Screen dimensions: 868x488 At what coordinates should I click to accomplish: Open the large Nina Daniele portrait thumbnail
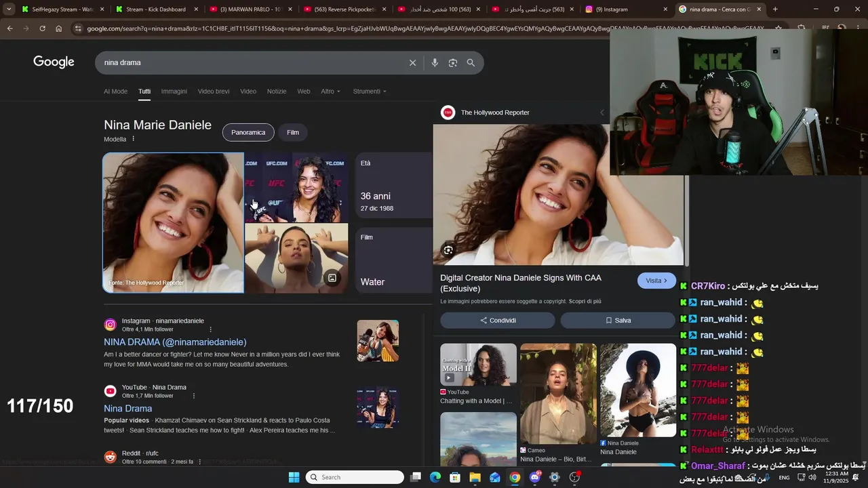[173, 223]
